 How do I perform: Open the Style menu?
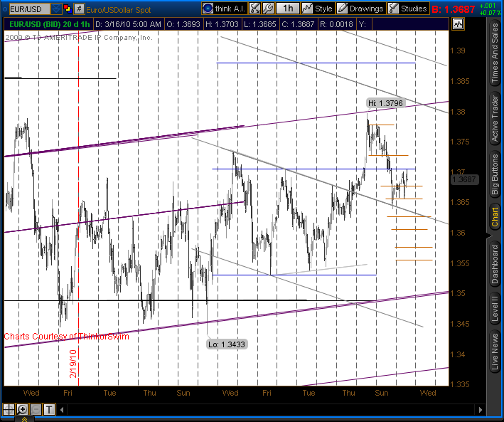[x=317, y=9]
